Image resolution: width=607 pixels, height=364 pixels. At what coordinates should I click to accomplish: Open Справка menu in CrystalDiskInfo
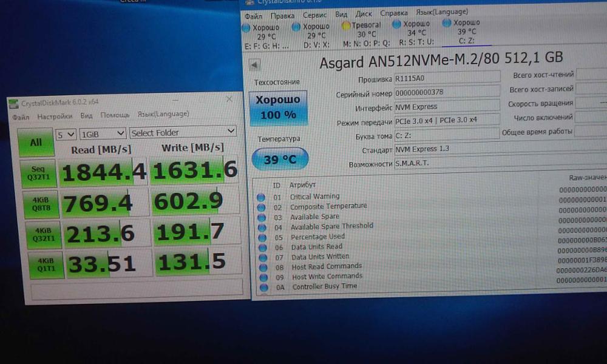point(394,13)
